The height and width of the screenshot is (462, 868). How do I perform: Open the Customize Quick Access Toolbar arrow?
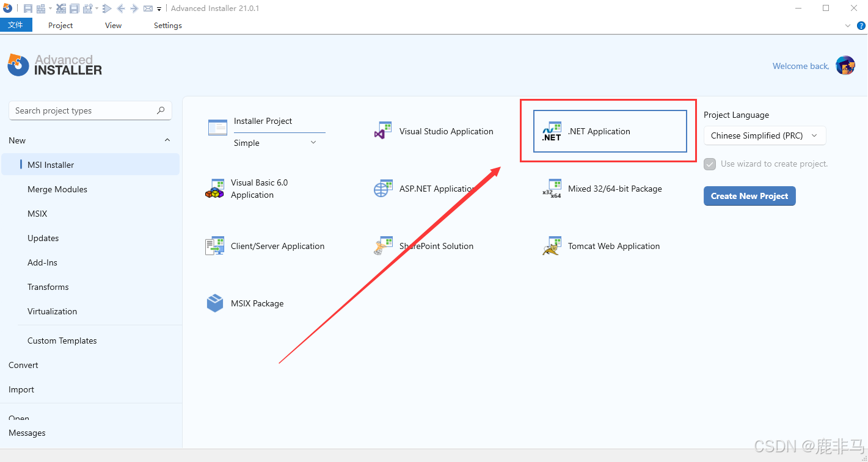159,9
